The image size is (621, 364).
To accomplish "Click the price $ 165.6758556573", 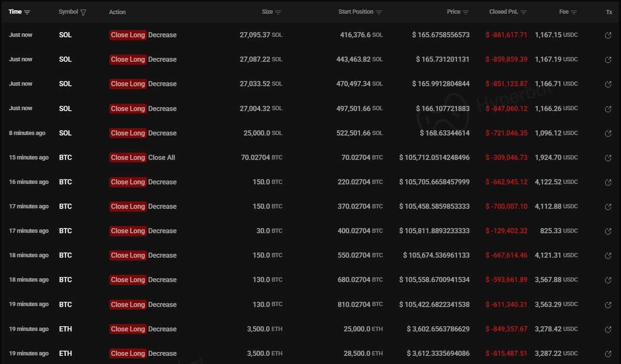I will click(x=441, y=35).
